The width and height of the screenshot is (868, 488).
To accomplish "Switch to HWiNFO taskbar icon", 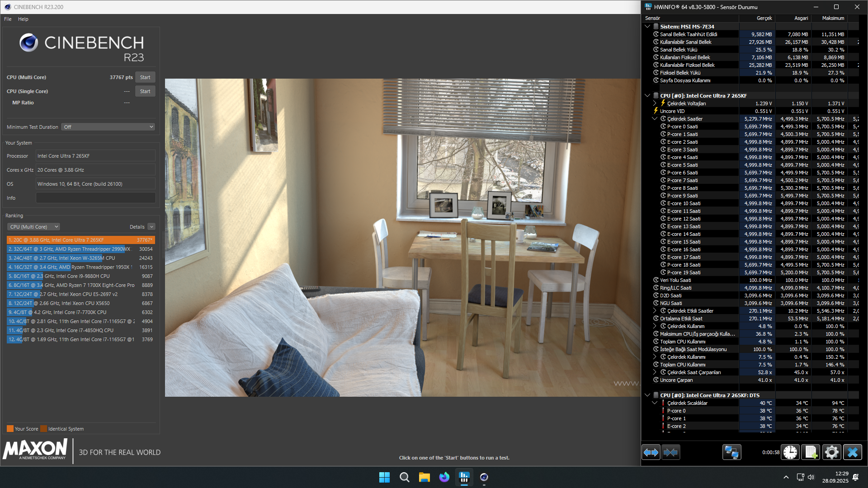I will click(464, 477).
